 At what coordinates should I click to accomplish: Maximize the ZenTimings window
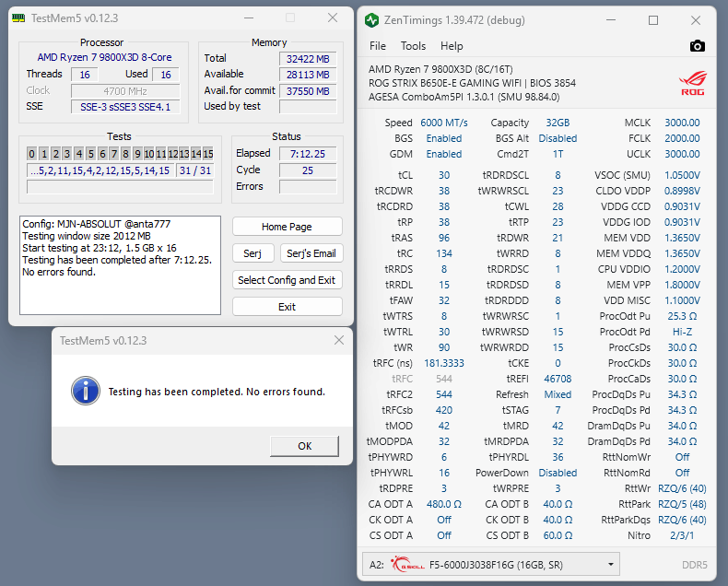click(x=652, y=20)
